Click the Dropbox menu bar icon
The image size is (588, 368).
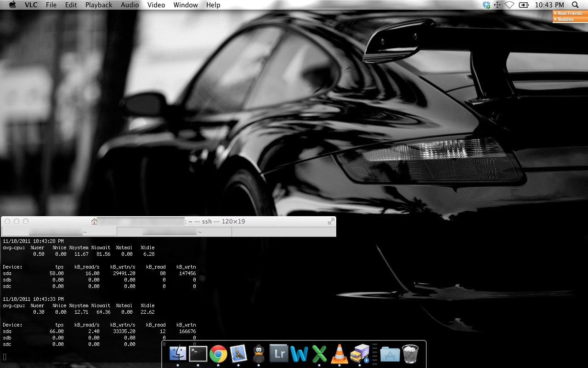[486, 5]
